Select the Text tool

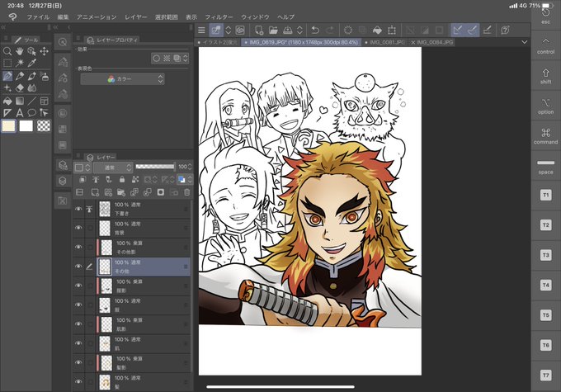pos(20,113)
